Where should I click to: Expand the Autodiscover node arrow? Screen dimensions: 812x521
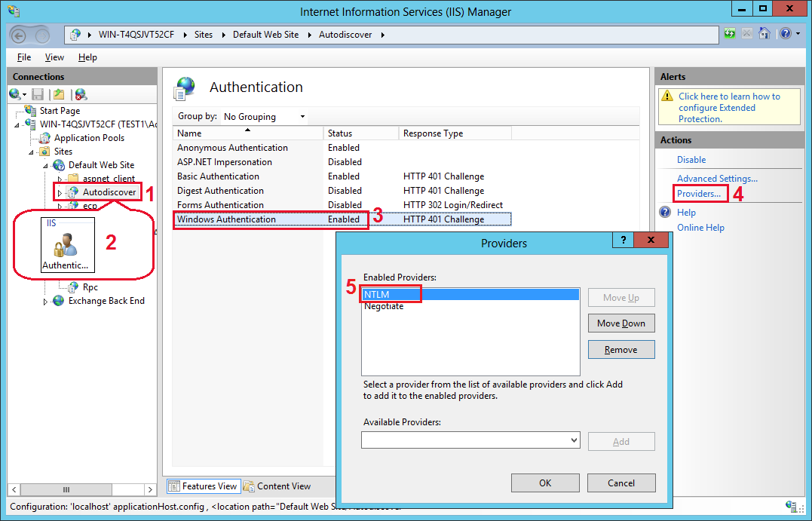pos(60,193)
